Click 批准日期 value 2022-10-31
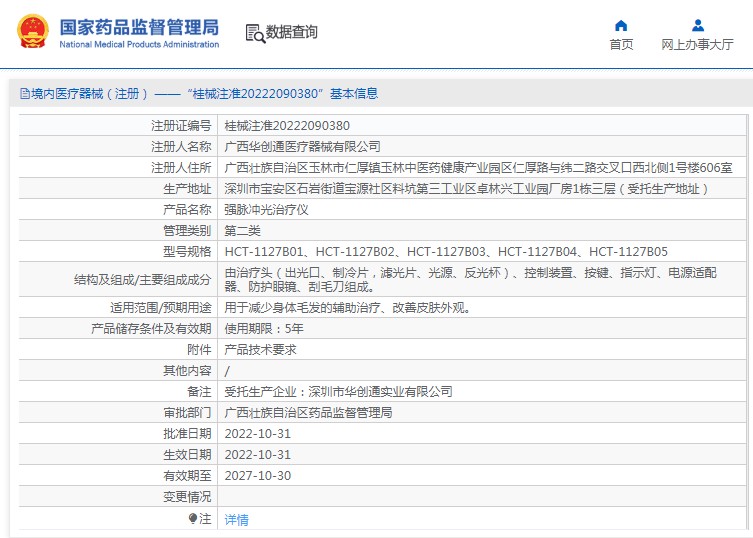Screen dimensions: 753x538 point(258,434)
